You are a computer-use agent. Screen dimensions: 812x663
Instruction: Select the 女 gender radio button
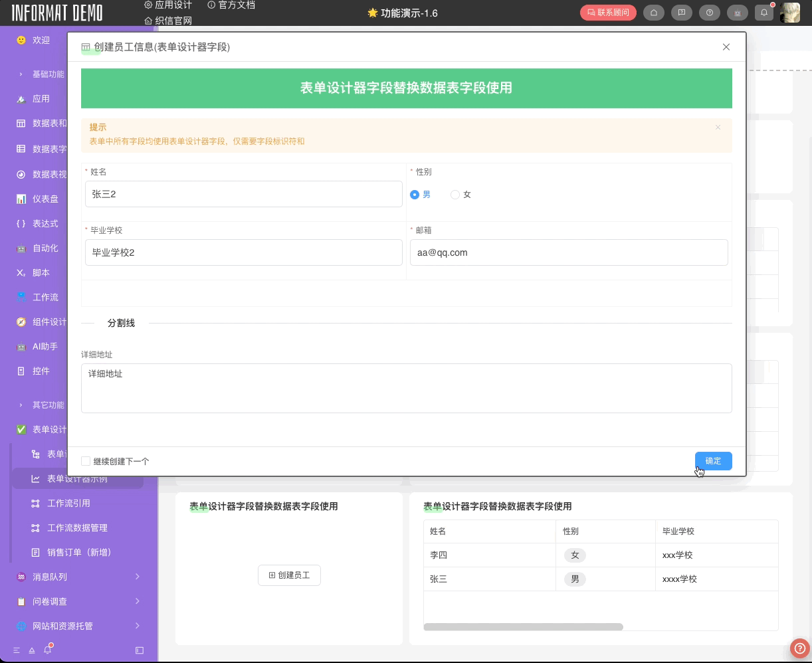[x=456, y=195]
